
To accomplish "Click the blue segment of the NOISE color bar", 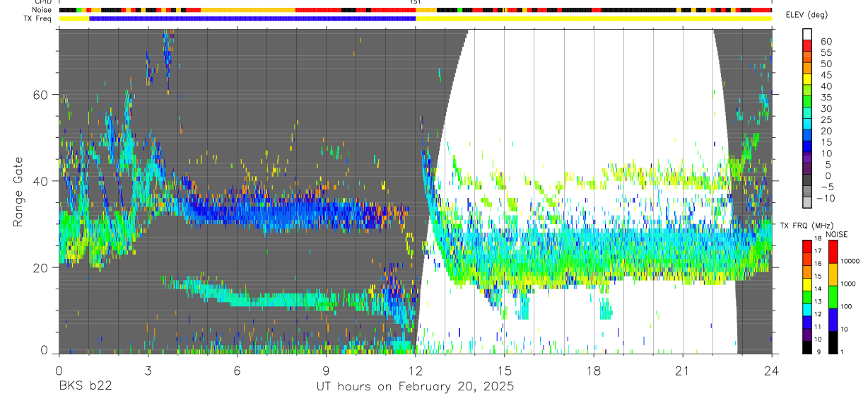I will (833, 319).
